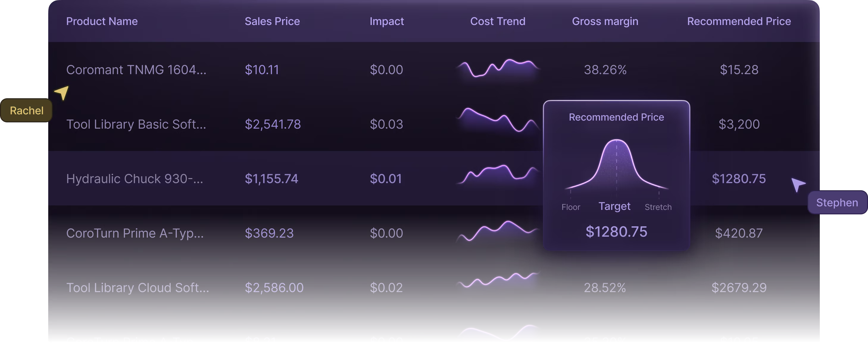Sort by Sales Price column header
This screenshot has height=343, width=868.
pos(272,21)
